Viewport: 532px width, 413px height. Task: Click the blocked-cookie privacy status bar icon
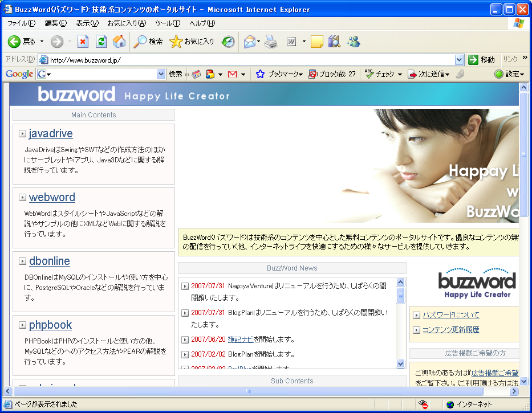[423, 404]
